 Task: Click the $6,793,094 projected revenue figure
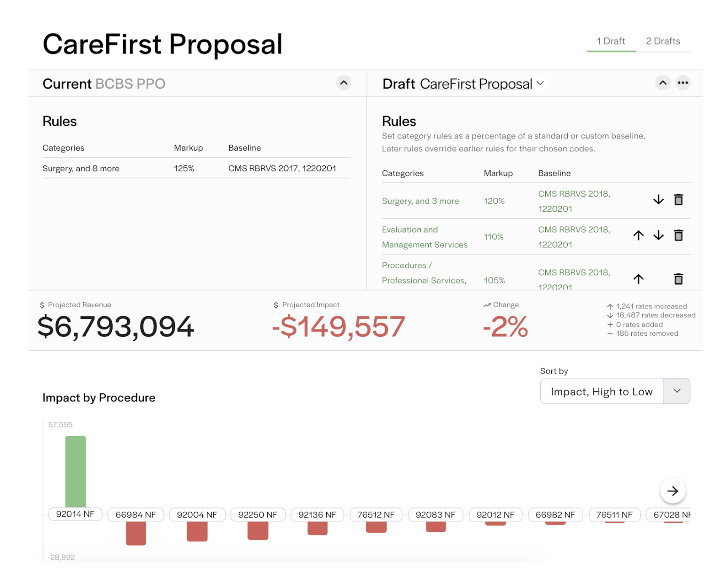[115, 327]
